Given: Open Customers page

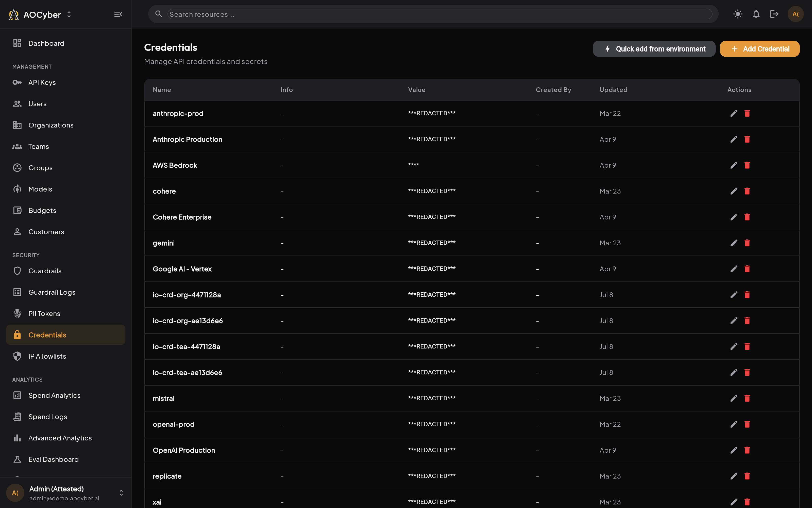Looking at the screenshot, I should point(66,232).
